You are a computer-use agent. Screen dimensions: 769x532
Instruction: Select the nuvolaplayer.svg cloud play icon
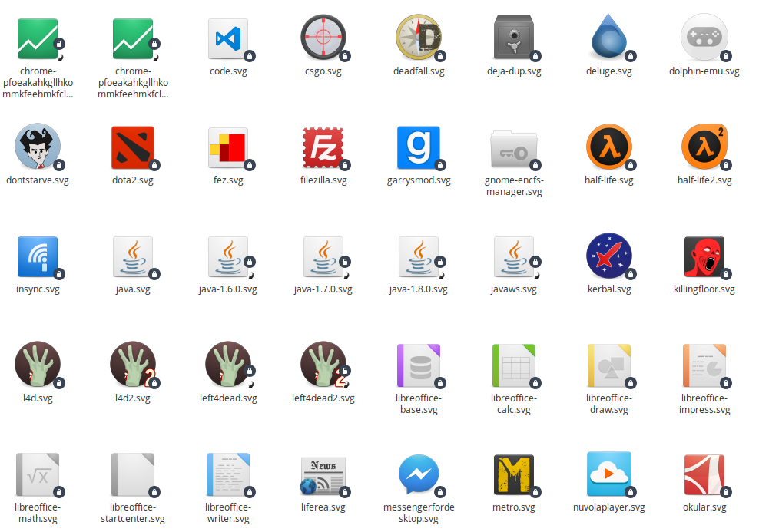[608, 474]
